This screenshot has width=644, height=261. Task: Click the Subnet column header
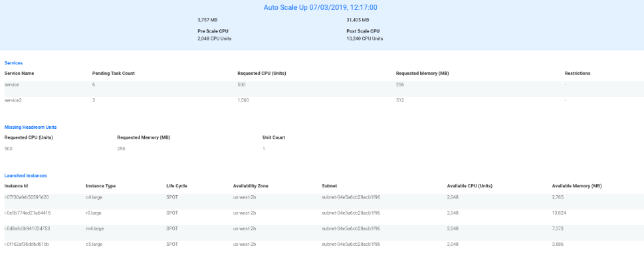point(330,186)
